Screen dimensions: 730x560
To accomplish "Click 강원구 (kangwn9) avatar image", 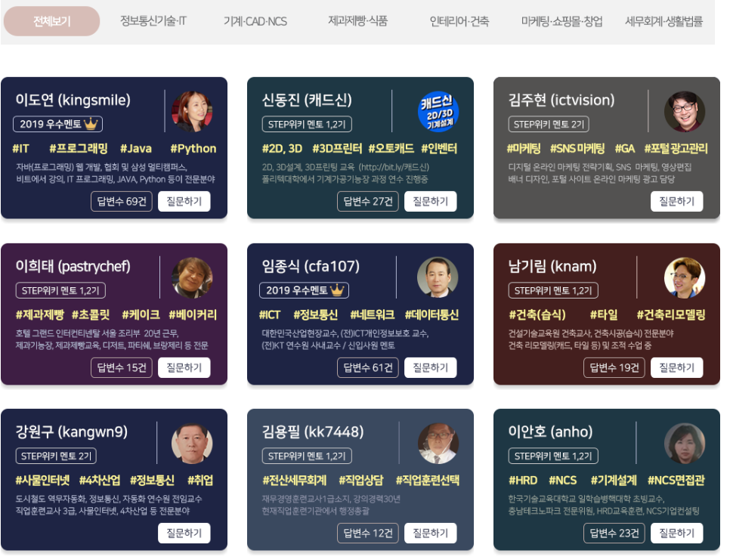I will [x=192, y=443].
